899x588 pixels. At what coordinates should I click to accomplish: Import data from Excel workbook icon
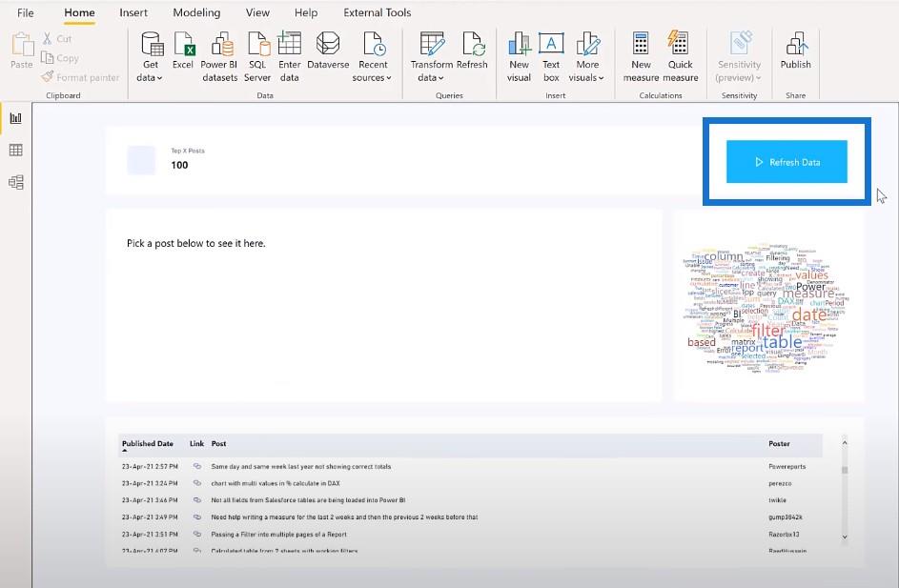(x=183, y=51)
